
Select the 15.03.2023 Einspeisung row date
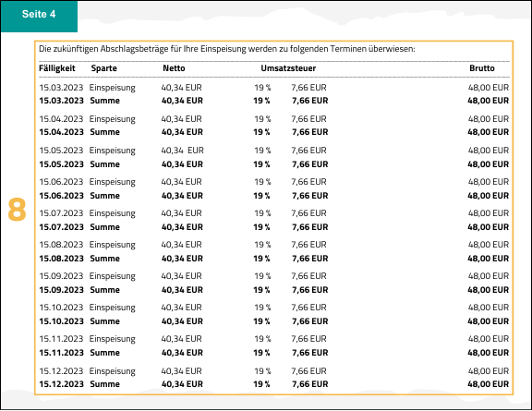[61, 88]
